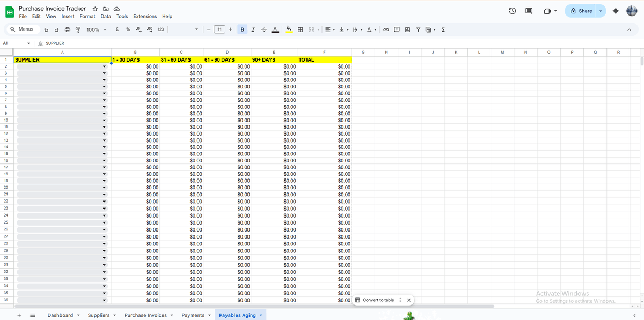Toggle italic formatting
The height and width of the screenshot is (320, 644).
click(253, 29)
